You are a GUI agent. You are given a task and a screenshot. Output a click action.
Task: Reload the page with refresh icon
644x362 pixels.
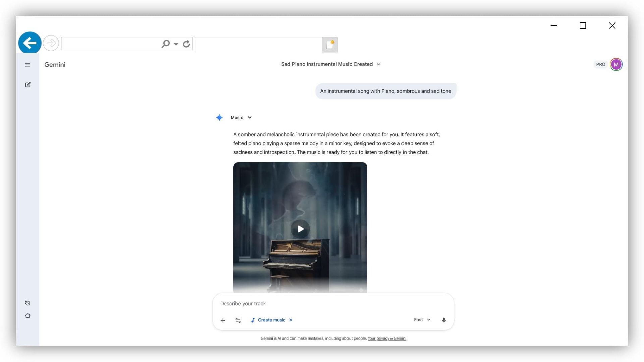pos(186,44)
